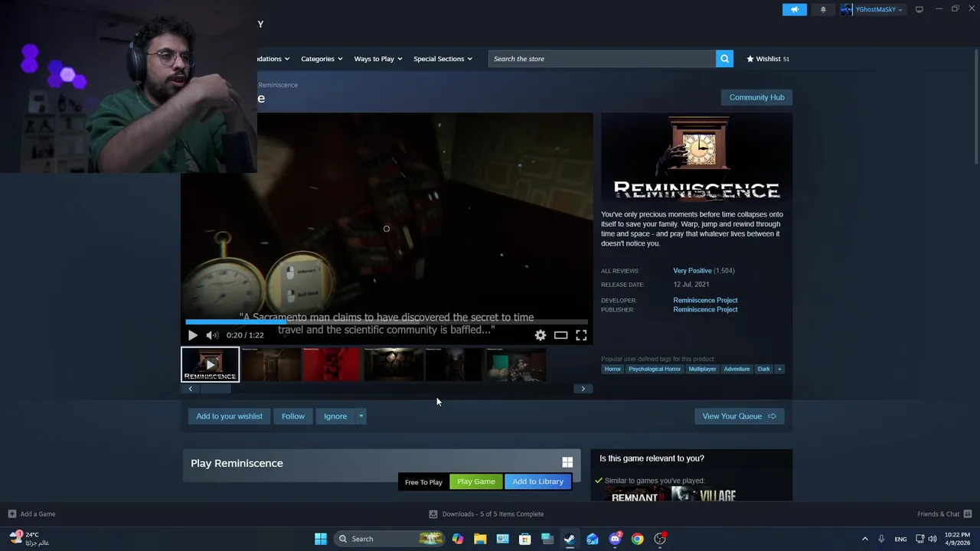This screenshot has width=980, height=551.
Task: Click the store search input field
Action: (x=602, y=59)
